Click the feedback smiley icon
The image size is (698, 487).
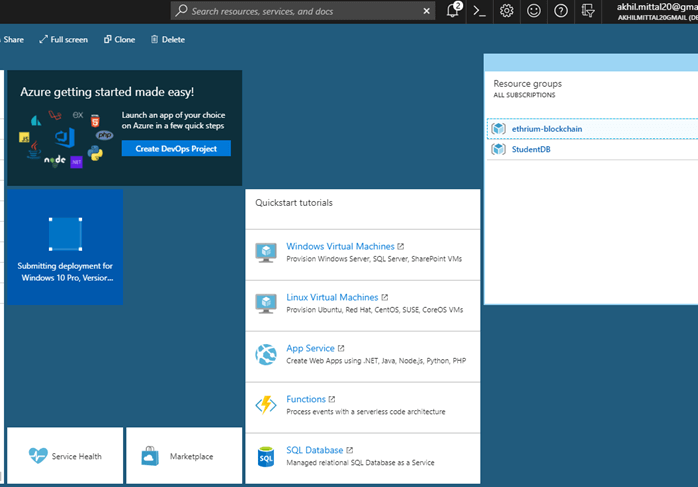534,11
